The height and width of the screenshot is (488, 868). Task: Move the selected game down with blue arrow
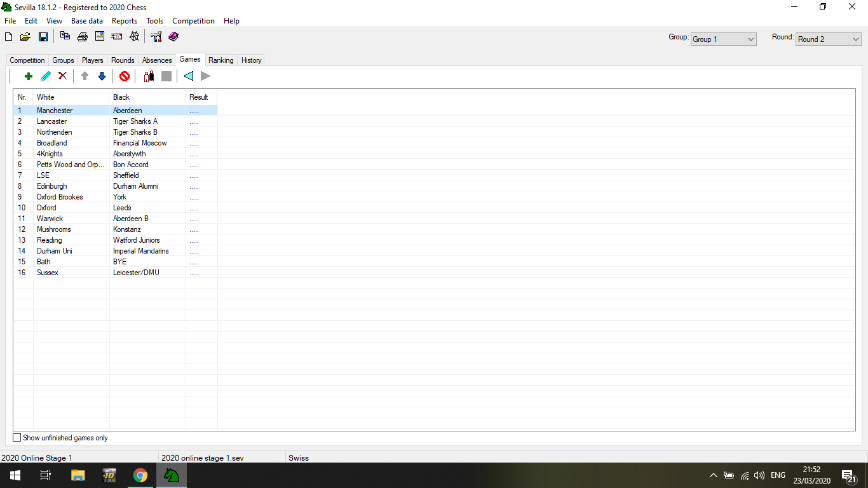point(102,76)
